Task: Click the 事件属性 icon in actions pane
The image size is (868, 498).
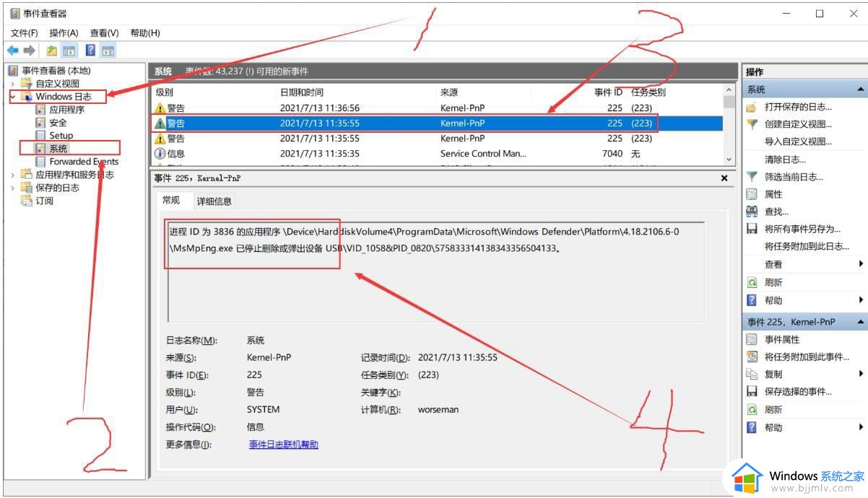Action: coord(752,339)
